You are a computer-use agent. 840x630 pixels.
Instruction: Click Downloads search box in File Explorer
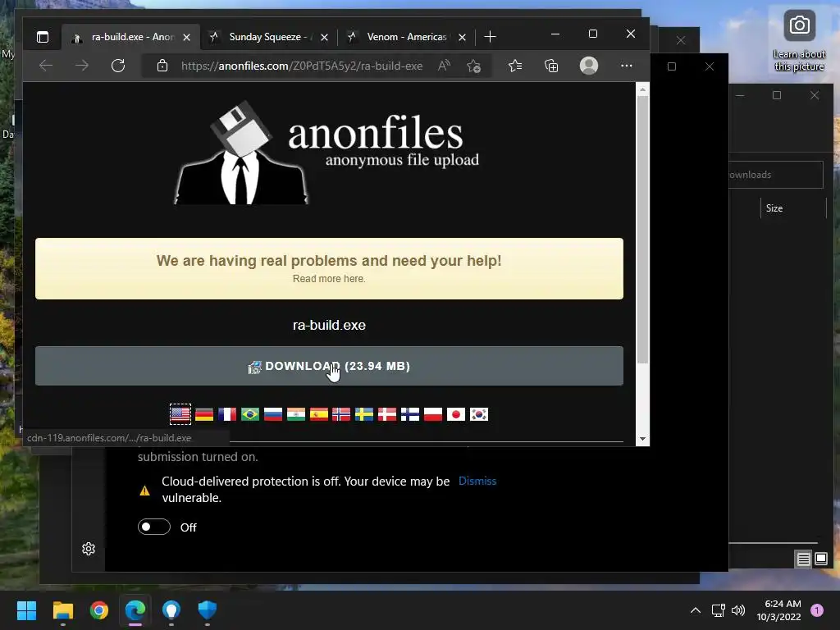point(774,175)
